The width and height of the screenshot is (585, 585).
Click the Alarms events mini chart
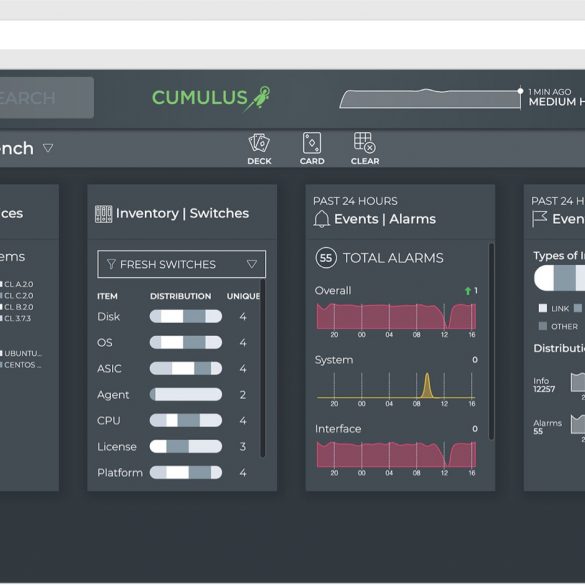point(578,425)
